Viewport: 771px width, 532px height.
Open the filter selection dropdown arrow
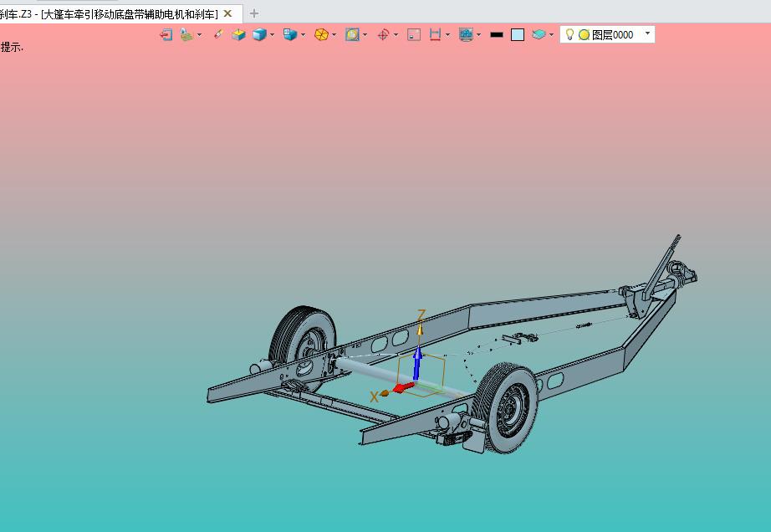199,35
